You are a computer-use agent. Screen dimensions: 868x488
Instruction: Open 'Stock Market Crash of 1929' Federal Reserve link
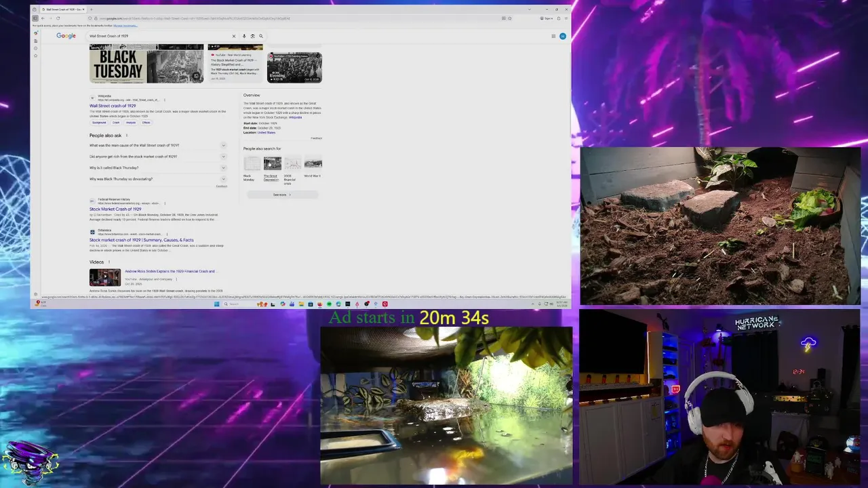tap(115, 209)
